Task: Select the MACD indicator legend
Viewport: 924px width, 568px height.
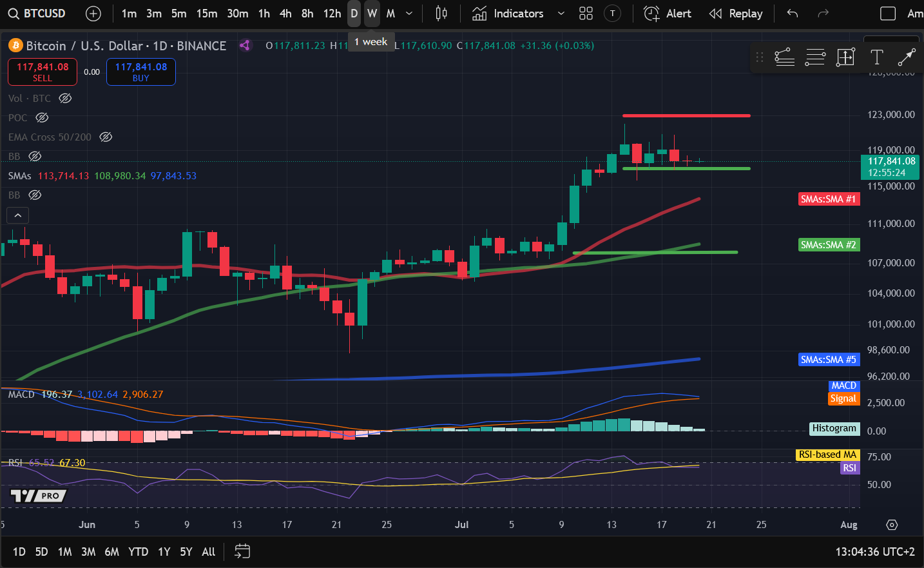Action: (21, 394)
